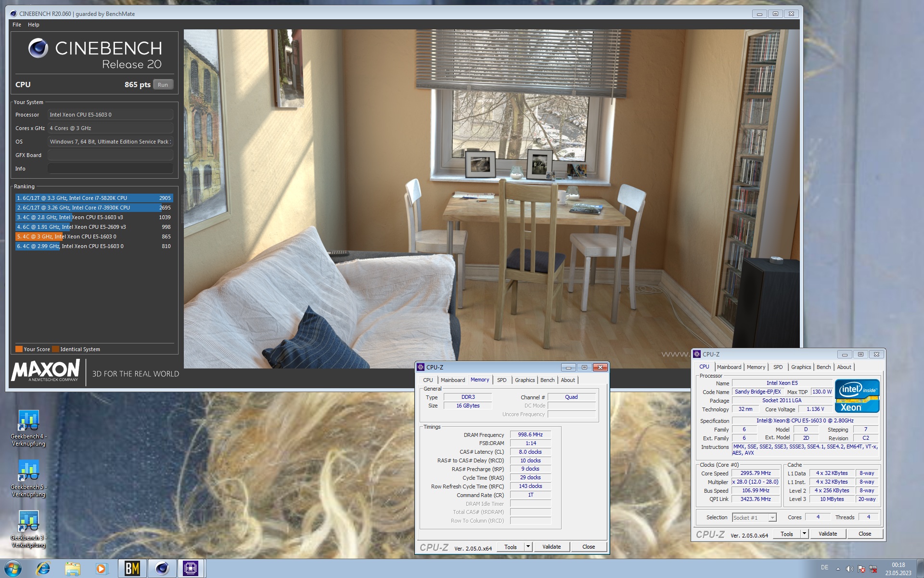Click the Identical System legend swatch

click(x=55, y=349)
